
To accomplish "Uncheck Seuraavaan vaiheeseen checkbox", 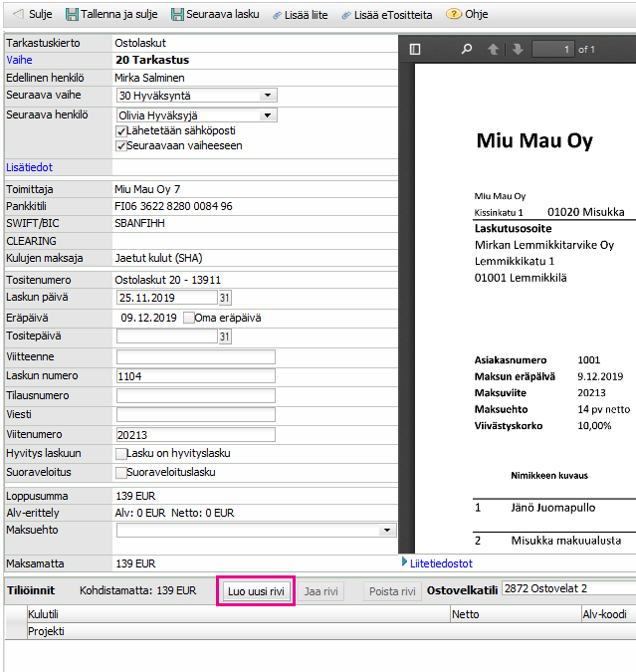I will [121, 145].
